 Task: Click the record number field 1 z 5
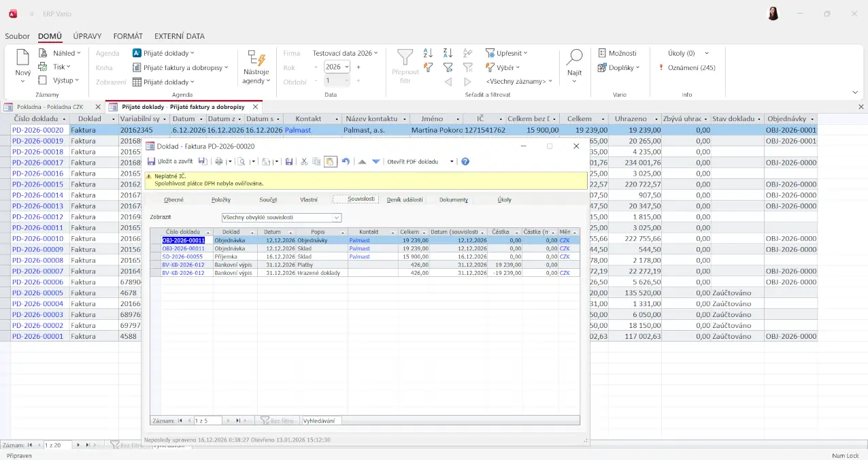(207, 421)
